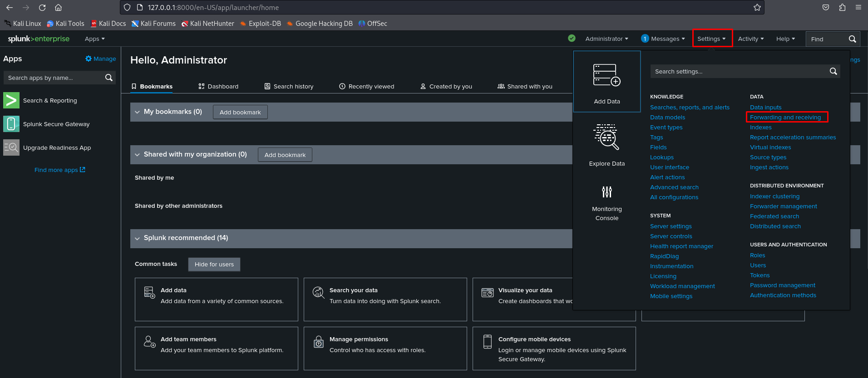Click the green health status check icon
The width and height of the screenshot is (868, 378).
pos(572,38)
